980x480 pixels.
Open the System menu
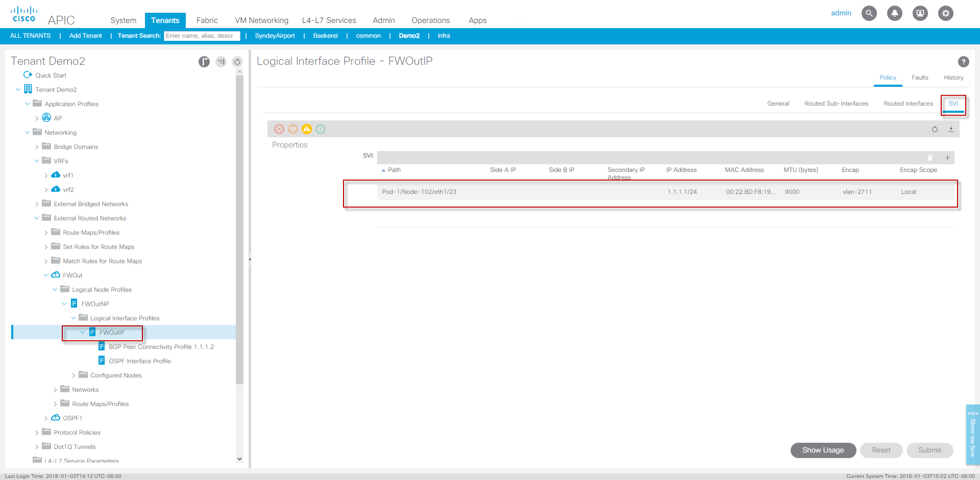pyautogui.click(x=124, y=20)
